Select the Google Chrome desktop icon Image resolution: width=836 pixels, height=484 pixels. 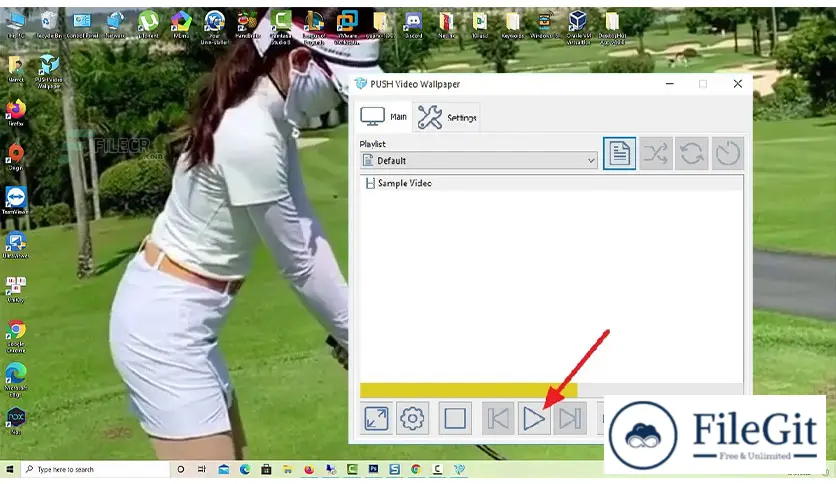[x=16, y=336]
